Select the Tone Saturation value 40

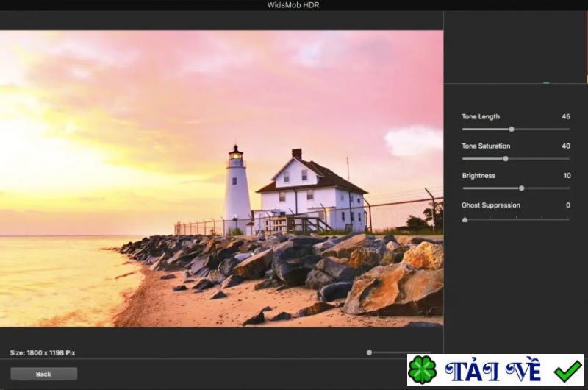tap(565, 146)
